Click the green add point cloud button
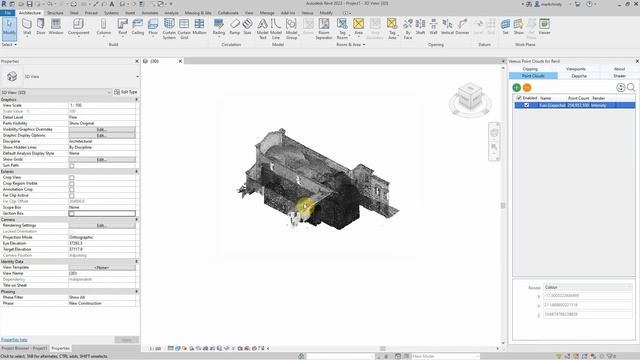 click(516, 87)
